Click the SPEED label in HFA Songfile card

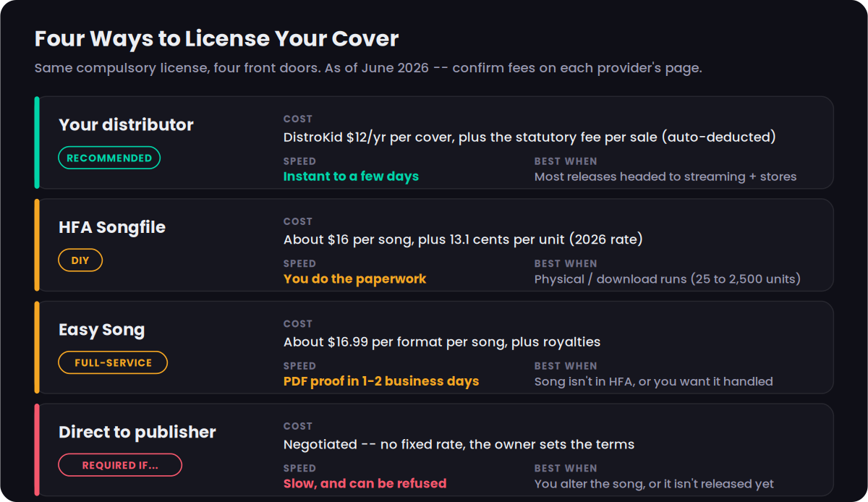pos(299,263)
